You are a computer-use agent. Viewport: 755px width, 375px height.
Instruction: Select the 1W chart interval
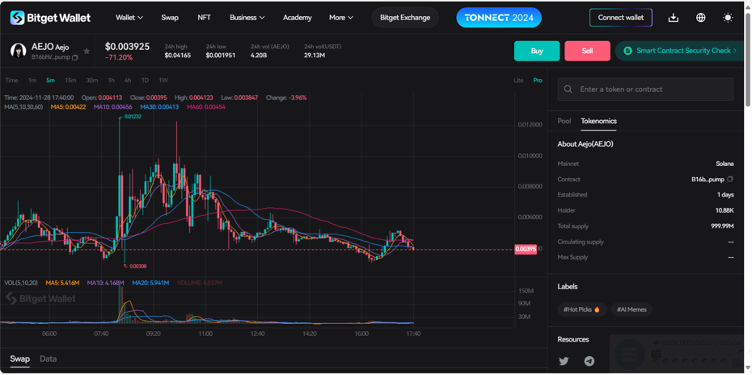163,80
